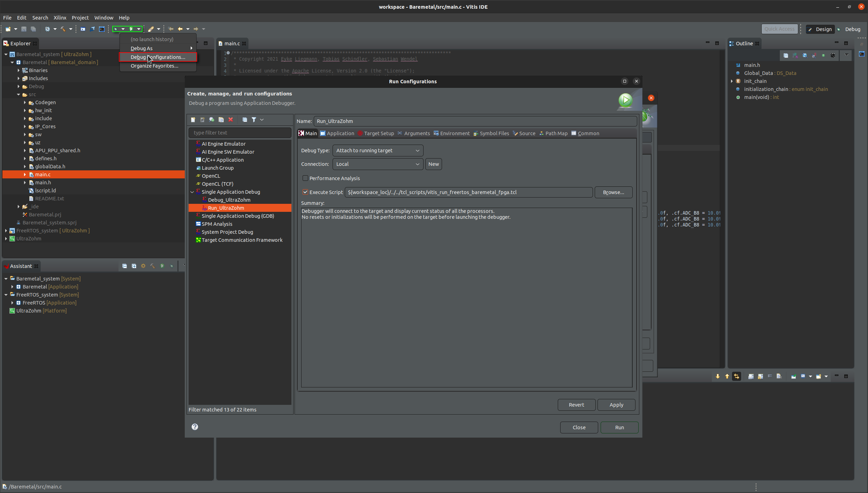This screenshot has width=868, height=493.
Task: Delete the selected Run_UltraZohm configuration
Action: click(231, 120)
